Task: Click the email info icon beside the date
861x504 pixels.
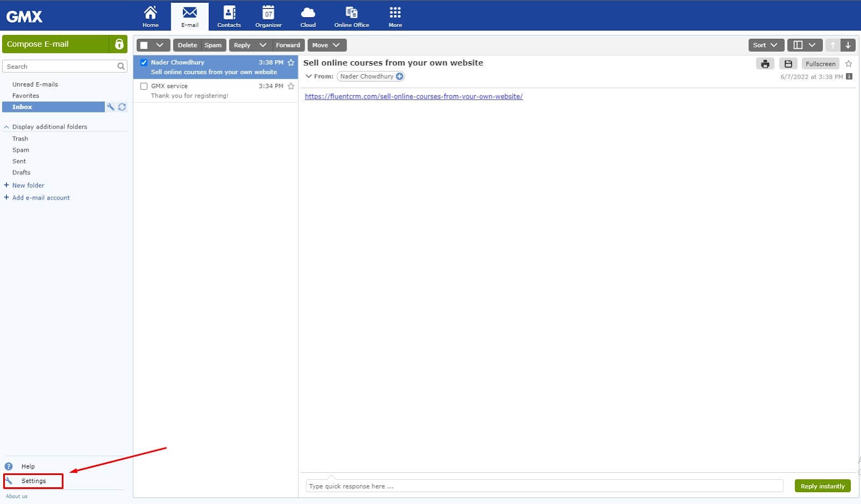Action: [849, 76]
